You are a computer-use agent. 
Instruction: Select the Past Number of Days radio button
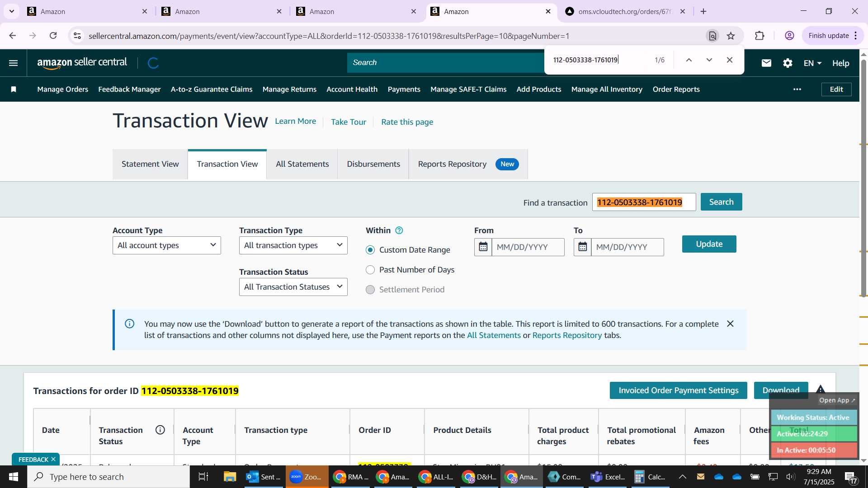coord(370,270)
